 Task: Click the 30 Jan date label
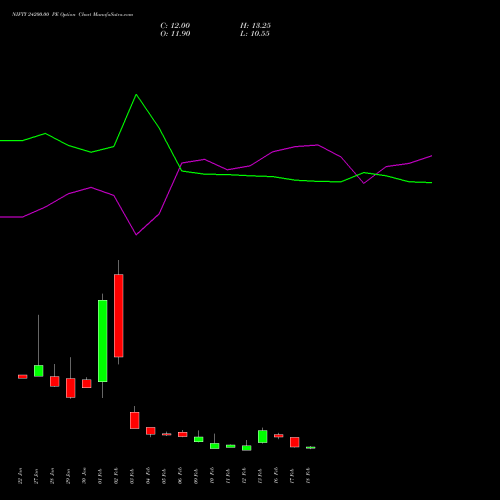click(x=84, y=476)
